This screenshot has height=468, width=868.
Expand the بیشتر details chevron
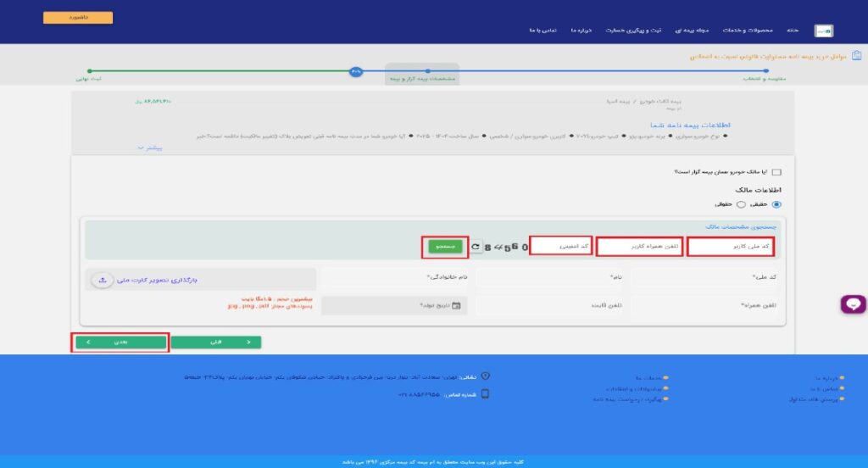141,148
